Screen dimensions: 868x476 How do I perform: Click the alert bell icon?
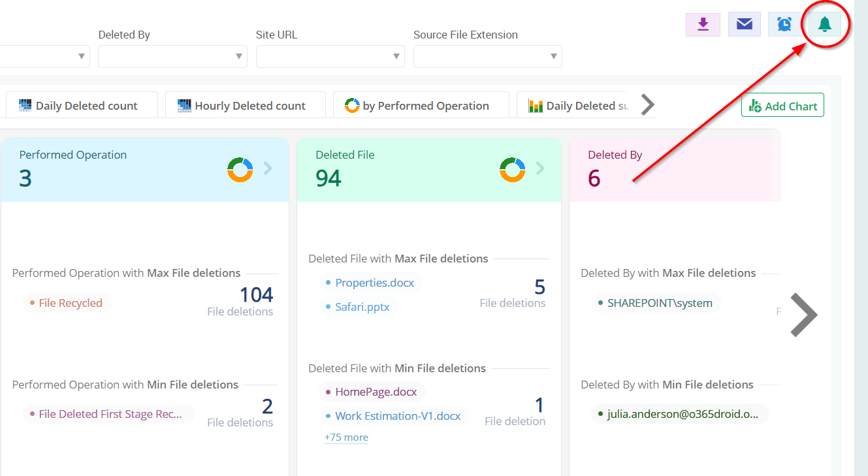(x=824, y=25)
